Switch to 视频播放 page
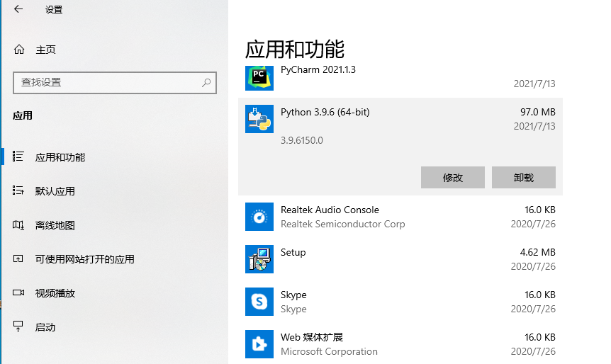 pyautogui.click(x=55, y=293)
